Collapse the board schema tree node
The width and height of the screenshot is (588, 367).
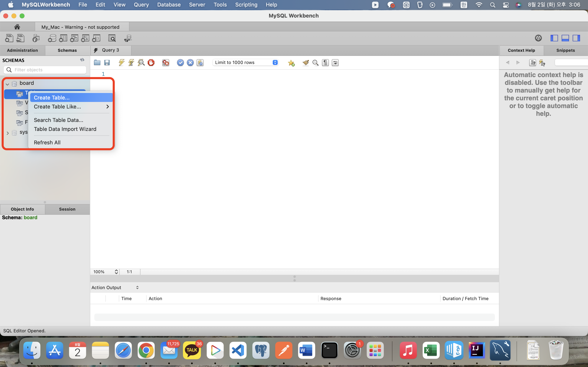coord(8,84)
